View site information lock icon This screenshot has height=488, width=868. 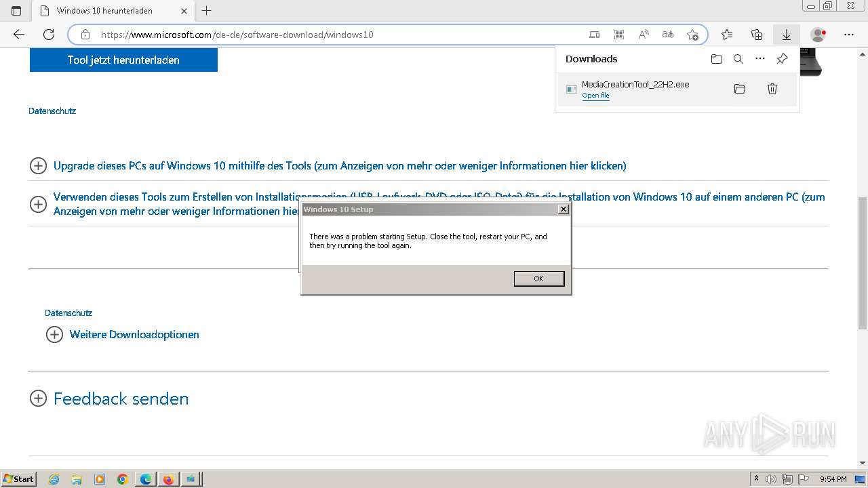[85, 35]
